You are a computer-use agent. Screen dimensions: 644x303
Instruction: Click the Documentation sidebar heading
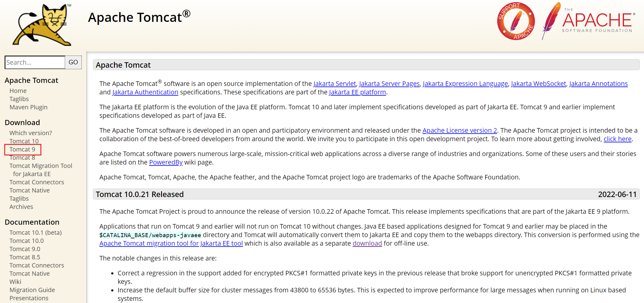click(x=32, y=222)
